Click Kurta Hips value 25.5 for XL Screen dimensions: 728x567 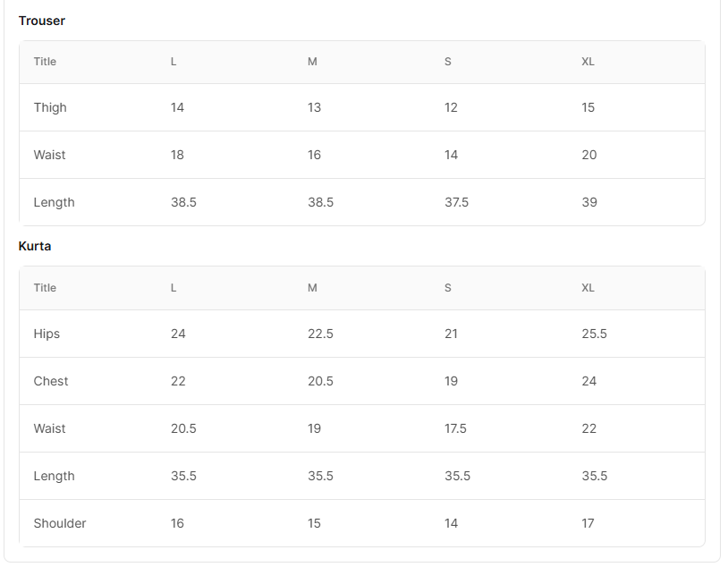click(x=594, y=334)
